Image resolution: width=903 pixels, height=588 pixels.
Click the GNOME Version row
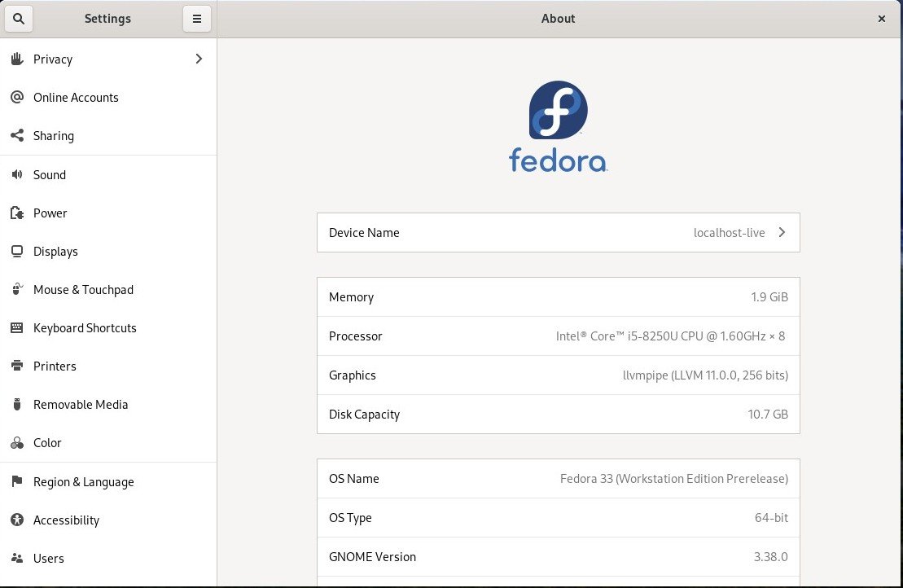click(x=558, y=556)
